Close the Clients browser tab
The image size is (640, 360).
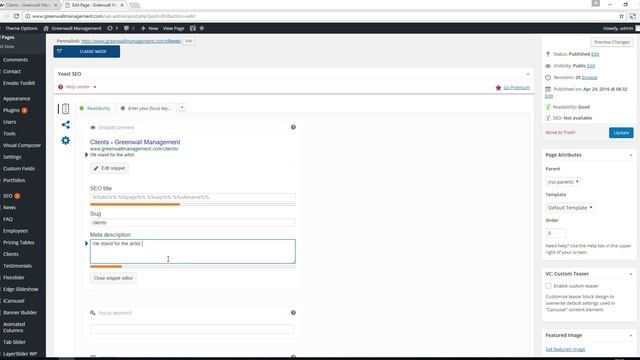pos(56,5)
